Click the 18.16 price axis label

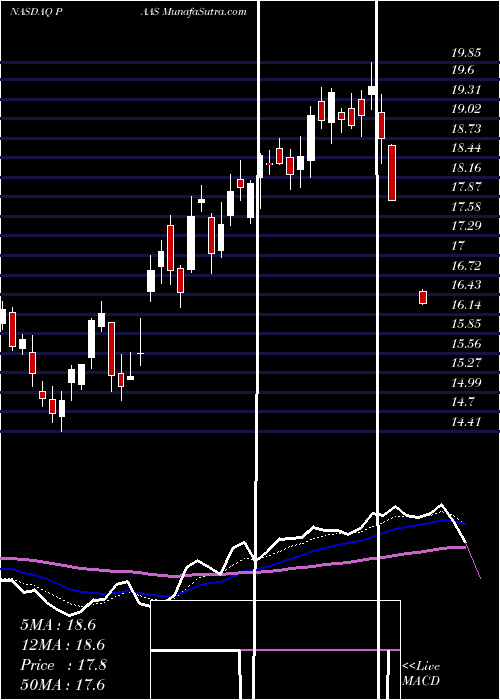pos(467,168)
